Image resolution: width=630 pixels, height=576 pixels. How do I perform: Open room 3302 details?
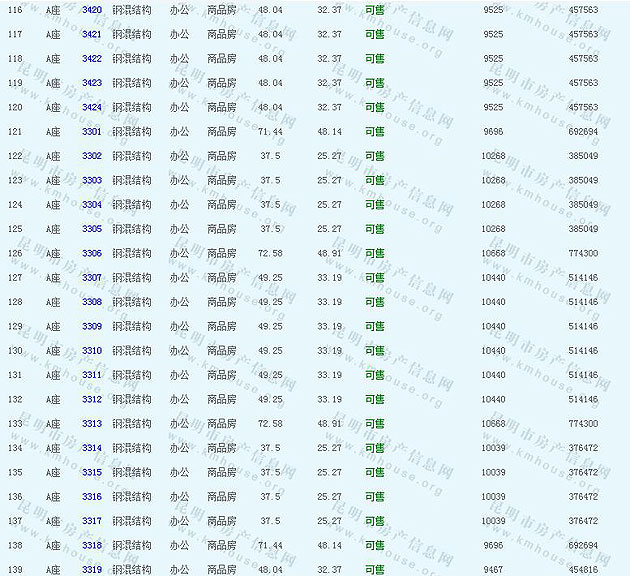point(91,156)
